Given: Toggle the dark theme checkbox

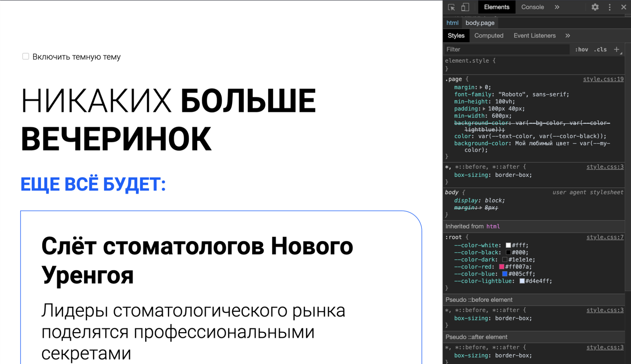Looking at the screenshot, I should [x=26, y=57].
